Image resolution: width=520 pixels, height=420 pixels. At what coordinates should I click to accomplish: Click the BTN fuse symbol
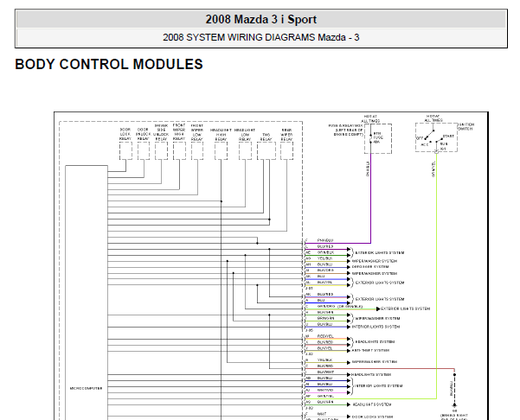click(371, 138)
